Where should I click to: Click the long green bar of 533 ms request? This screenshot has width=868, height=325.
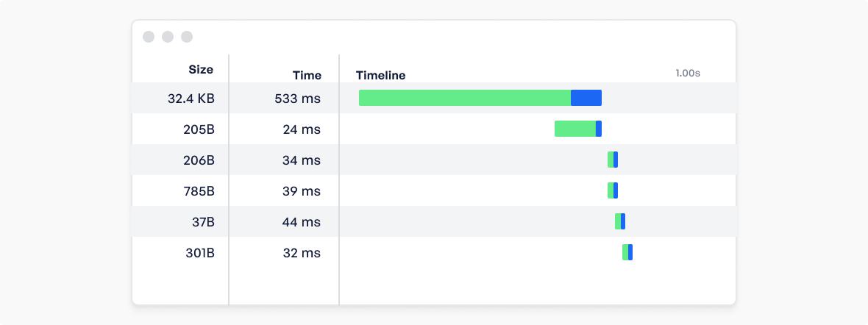[x=465, y=98]
